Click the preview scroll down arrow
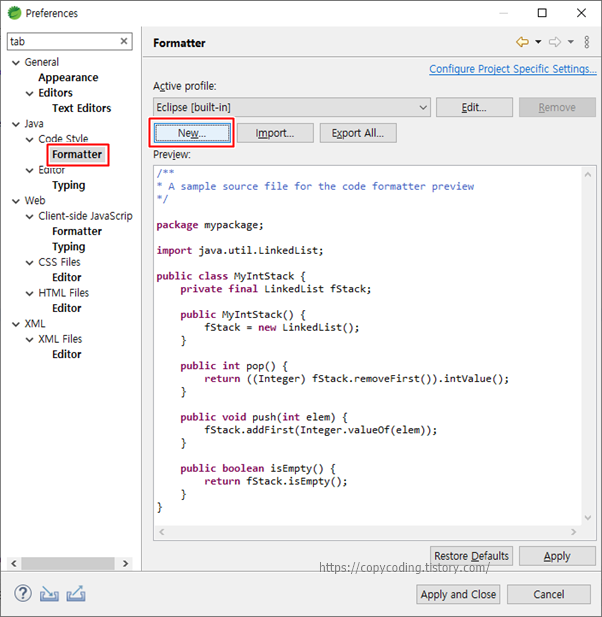This screenshot has width=602, height=617. tap(588, 517)
